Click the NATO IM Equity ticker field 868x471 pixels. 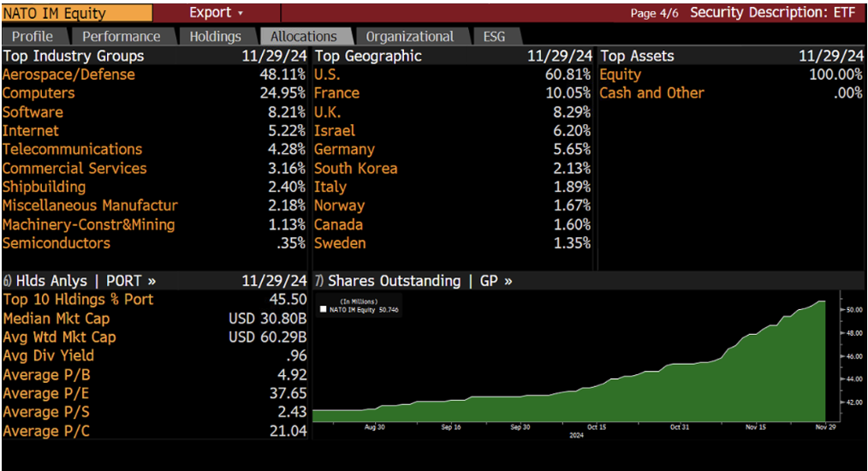pyautogui.click(x=77, y=13)
